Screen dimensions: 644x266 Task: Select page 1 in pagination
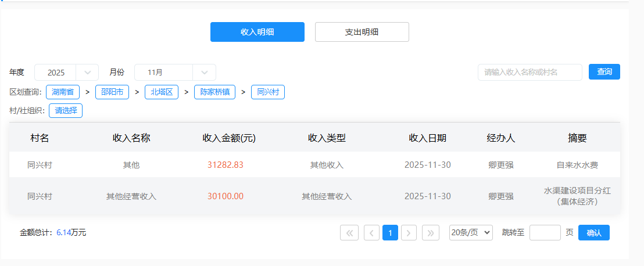[390, 233]
